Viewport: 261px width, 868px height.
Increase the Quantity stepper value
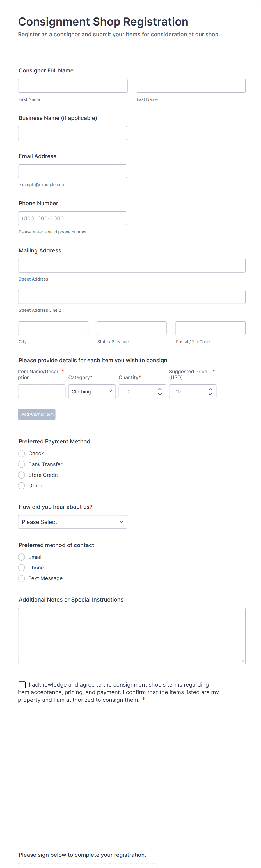coord(160,389)
